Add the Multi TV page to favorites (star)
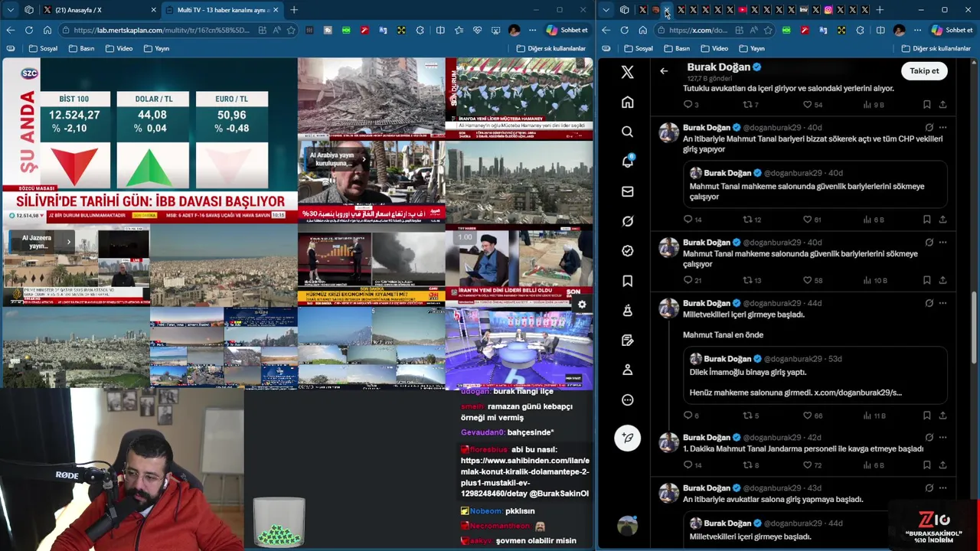The height and width of the screenshot is (551, 980). (291, 30)
